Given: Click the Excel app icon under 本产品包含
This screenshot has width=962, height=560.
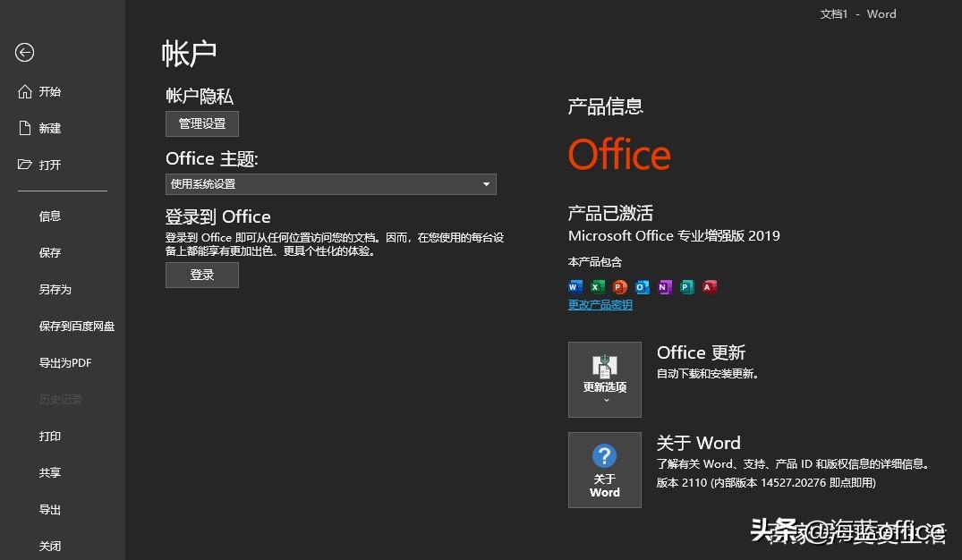Looking at the screenshot, I should (598, 286).
